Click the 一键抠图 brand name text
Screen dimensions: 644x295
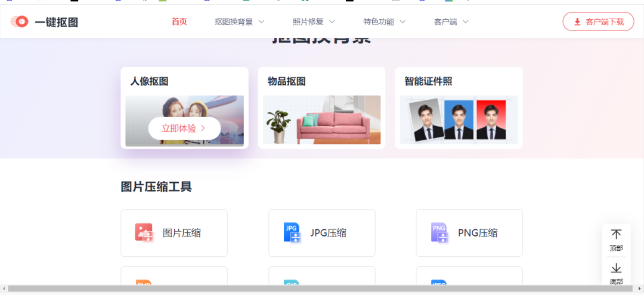(x=56, y=22)
